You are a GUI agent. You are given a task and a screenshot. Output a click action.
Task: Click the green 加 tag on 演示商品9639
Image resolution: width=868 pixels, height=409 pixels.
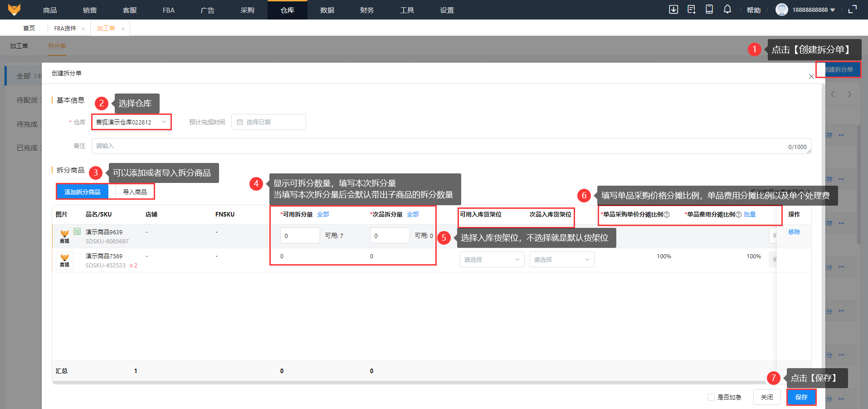[77, 232]
